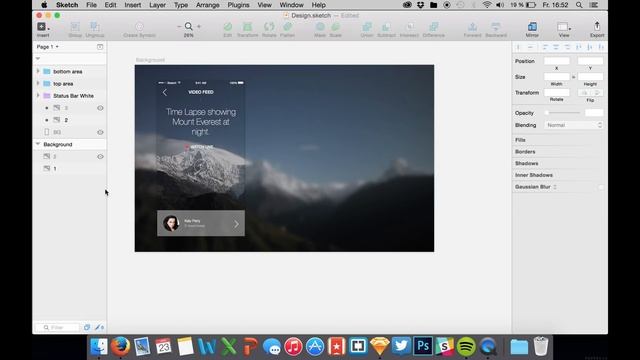640x360 pixels.
Task: Click the Edit toolbar icon
Action: click(228, 27)
